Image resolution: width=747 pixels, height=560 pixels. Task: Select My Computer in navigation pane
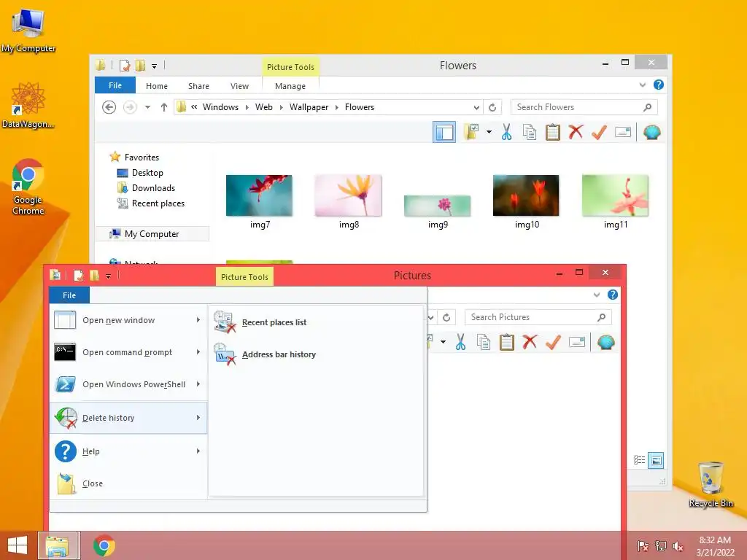pyautogui.click(x=152, y=234)
